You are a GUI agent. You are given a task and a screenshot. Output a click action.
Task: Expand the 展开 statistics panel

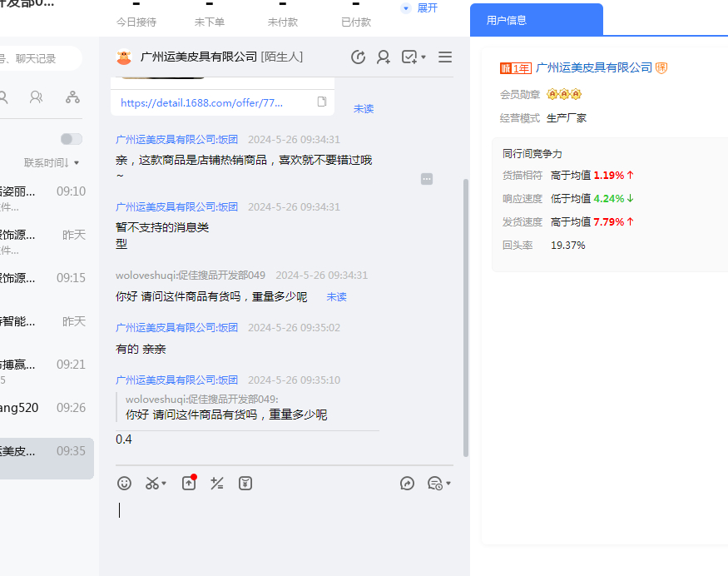419,7
